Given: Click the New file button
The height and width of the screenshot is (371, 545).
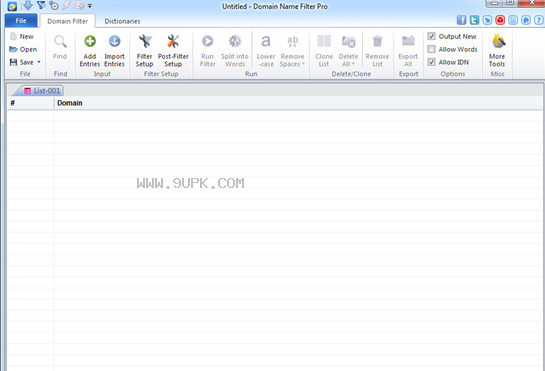Looking at the screenshot, I should click(22, 36).
